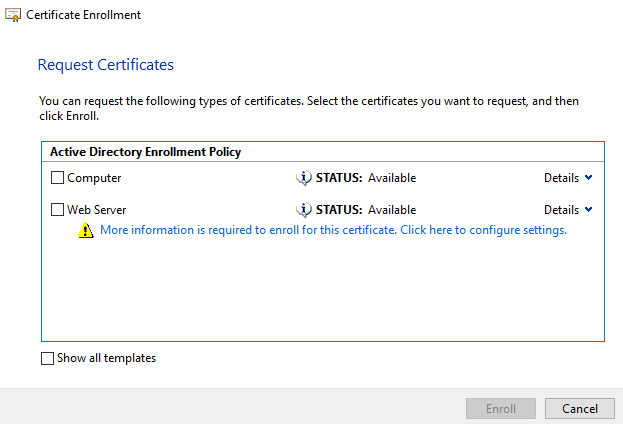This screenshot has height=424, width=623.
Task: Tick the Web Server certificate checkbox
Action: pyautogui.click(x=57, y=210)
